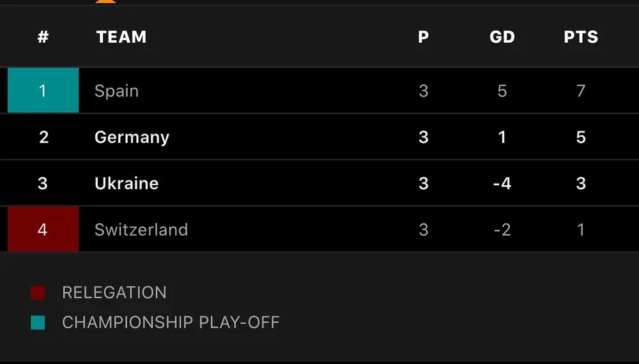
Task: Open the Ukraine team row
Action: [x=127, y=183]
